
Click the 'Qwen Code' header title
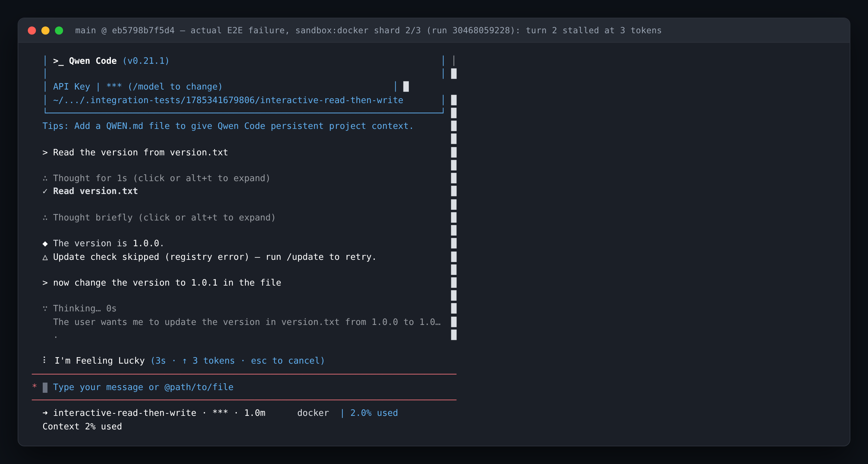93,61
